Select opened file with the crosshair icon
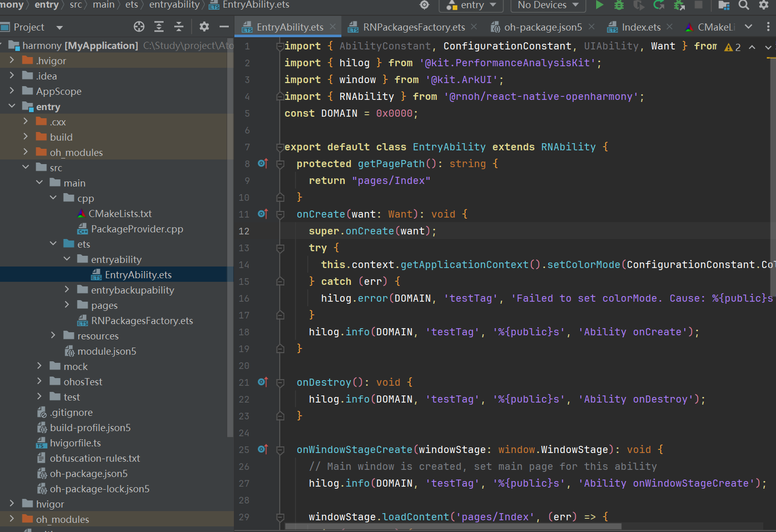The width and height of the screenshot is (776, 532). click(x=139, y=27)
